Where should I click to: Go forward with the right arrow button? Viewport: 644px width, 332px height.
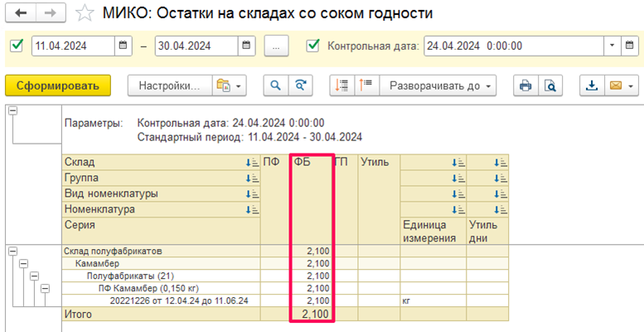51,13
